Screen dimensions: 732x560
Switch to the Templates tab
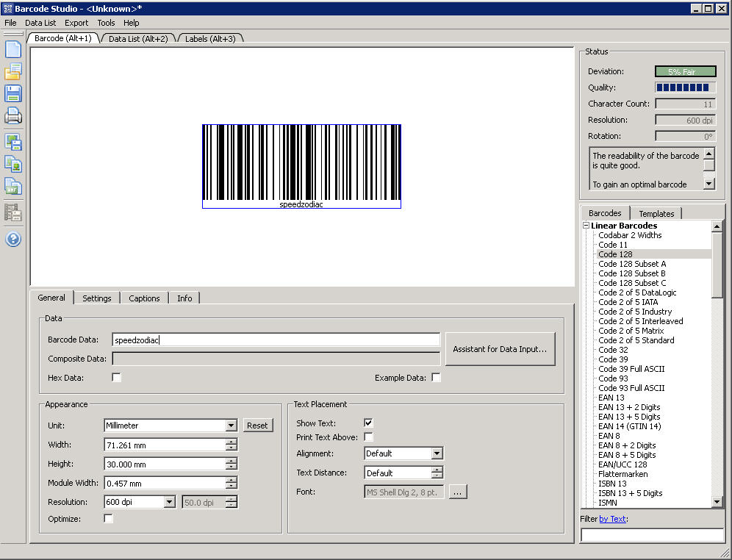(x=656, y=214)
